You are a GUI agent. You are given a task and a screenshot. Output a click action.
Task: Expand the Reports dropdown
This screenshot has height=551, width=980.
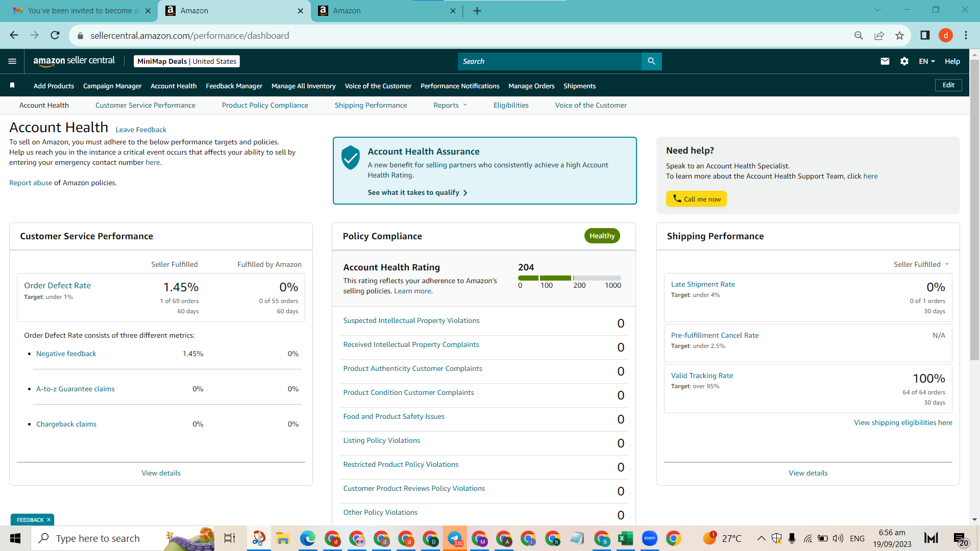(x=450, y=105)
